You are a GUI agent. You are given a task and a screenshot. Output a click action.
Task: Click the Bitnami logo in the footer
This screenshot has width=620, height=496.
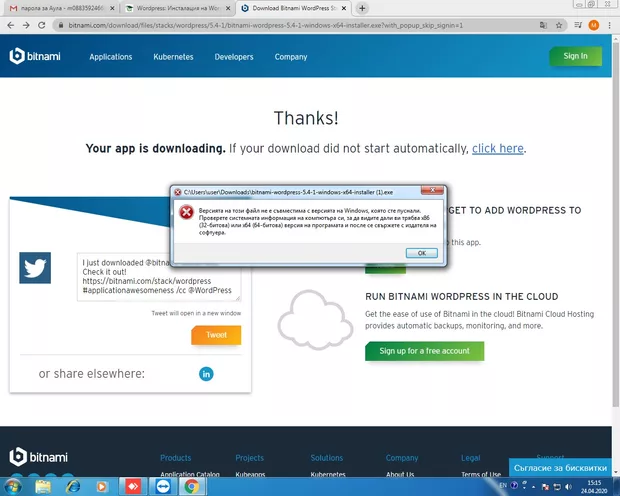click(x=38, y=457)
